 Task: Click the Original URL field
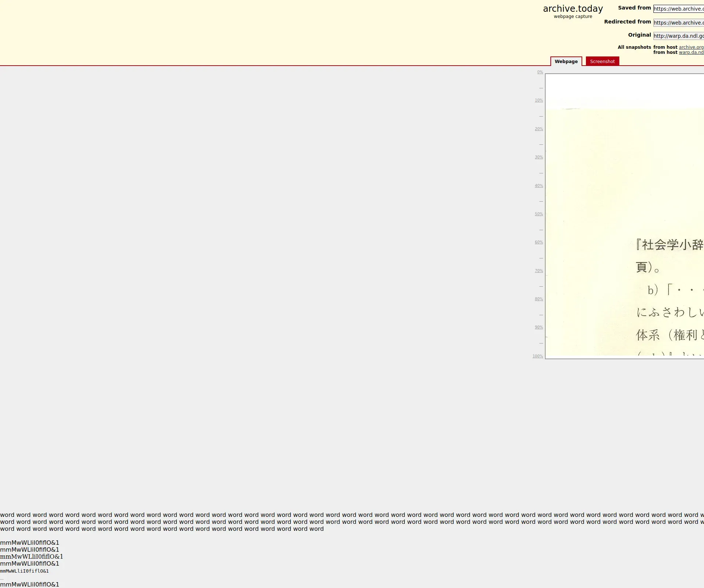[x=678, y=36]
